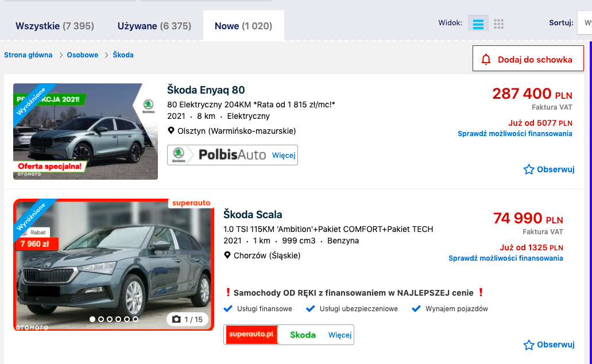
Task: Click the Już od 1325 PLN text
Action: pyautogui.click(x=531, y=247)
